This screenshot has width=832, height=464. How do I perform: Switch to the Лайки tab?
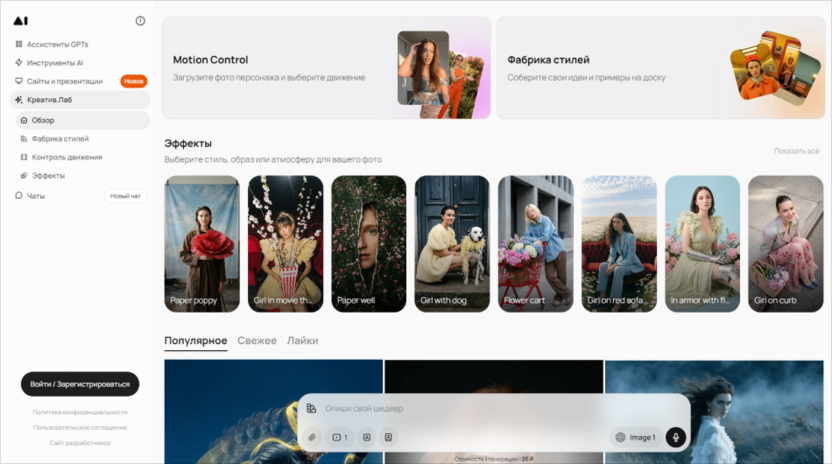click(302, 341)
